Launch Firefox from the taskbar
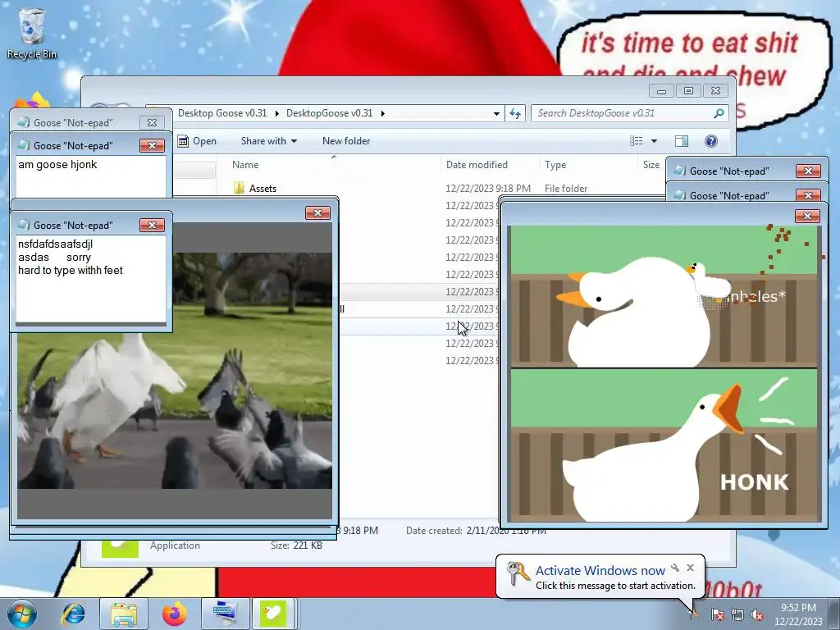Screen dimensions: 840x630 coord(174,614)
